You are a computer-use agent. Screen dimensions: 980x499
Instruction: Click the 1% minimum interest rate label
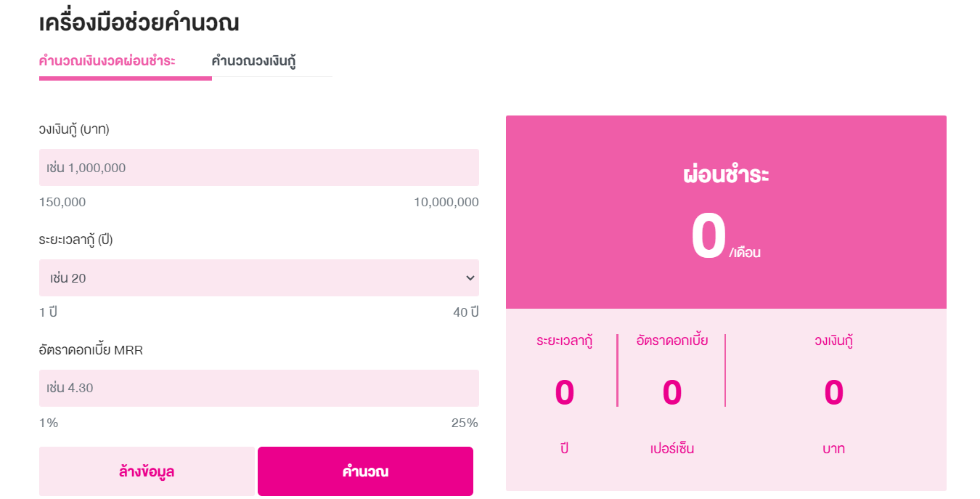pyautogui.click(x=48, y=422)
